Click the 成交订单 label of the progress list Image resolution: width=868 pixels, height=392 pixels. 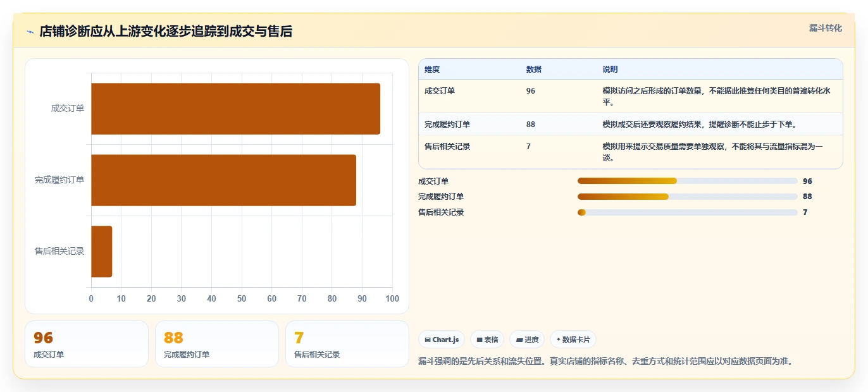tap(433, 181)
